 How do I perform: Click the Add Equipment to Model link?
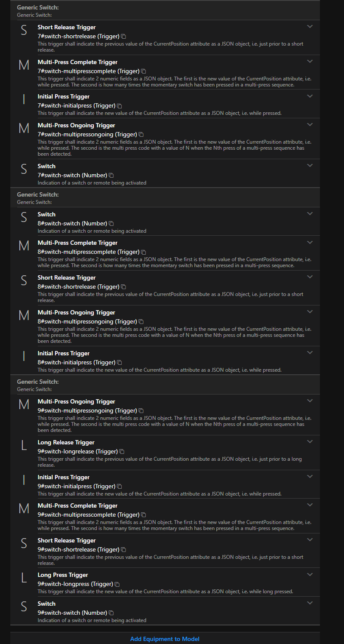coord(165,639)
